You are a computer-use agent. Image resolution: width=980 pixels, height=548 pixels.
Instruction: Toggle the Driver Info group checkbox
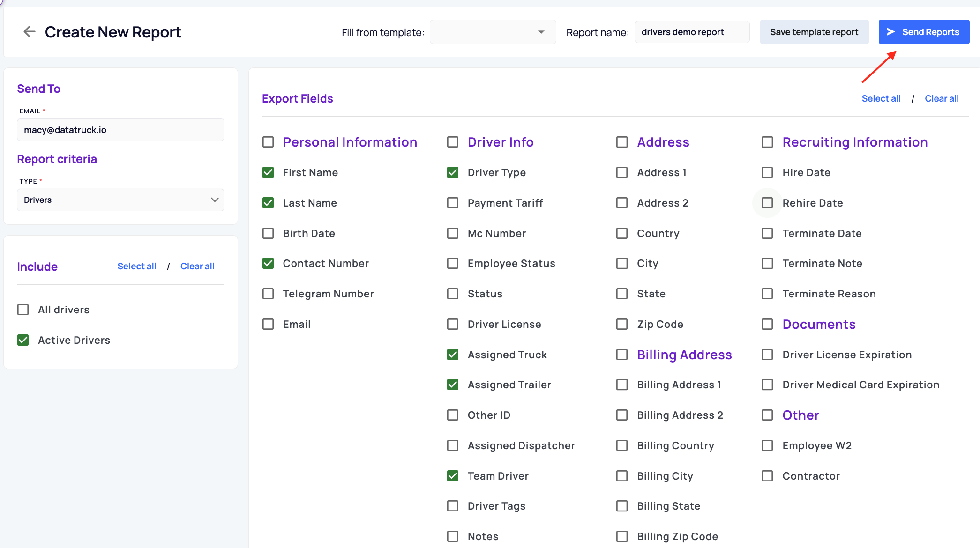[453, 142]
